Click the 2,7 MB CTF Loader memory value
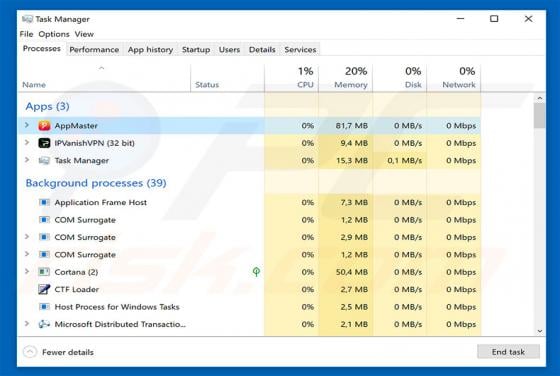Screen dimensions: 560x376 354,289
